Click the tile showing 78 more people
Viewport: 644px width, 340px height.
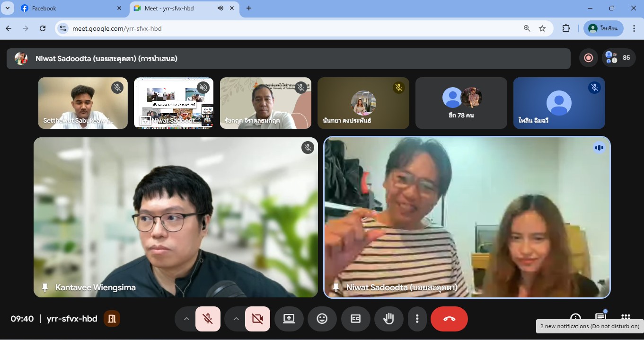point(461,103)
